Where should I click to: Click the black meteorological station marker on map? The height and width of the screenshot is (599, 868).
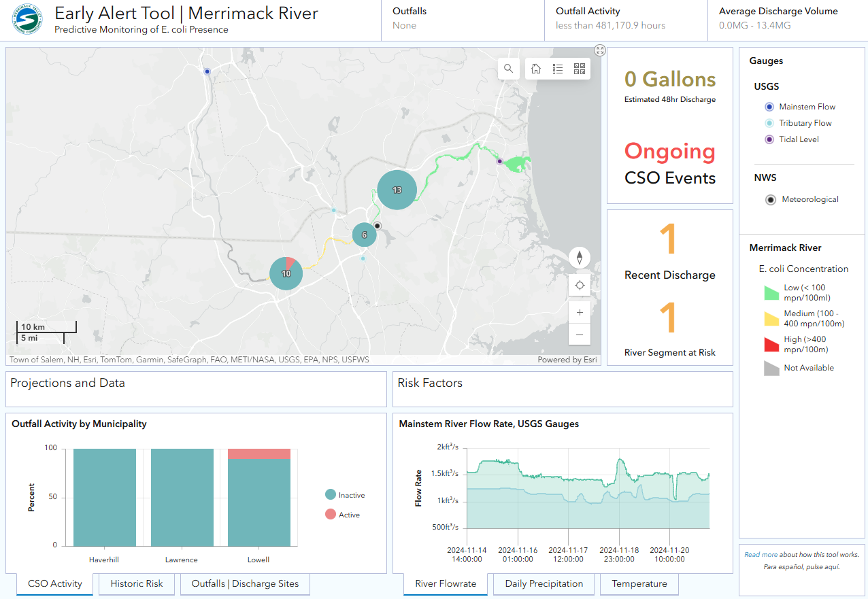378,226
